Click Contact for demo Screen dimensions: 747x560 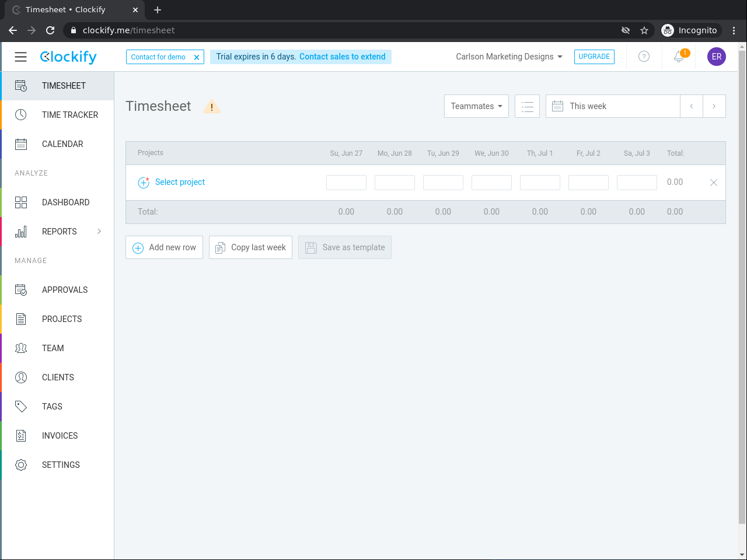point(158,57)
